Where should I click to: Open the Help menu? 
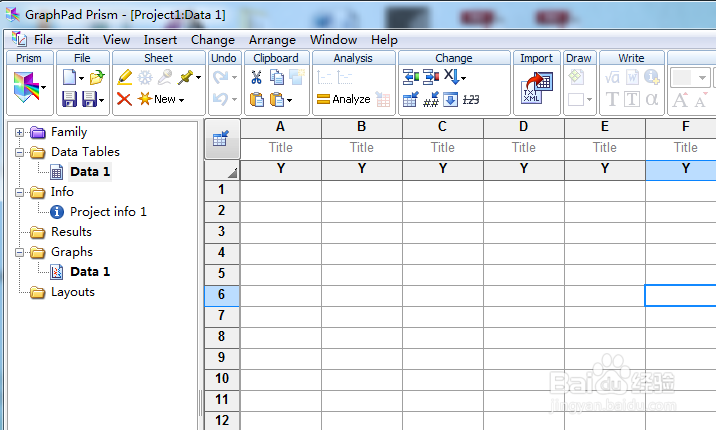(x=384, y=40)
